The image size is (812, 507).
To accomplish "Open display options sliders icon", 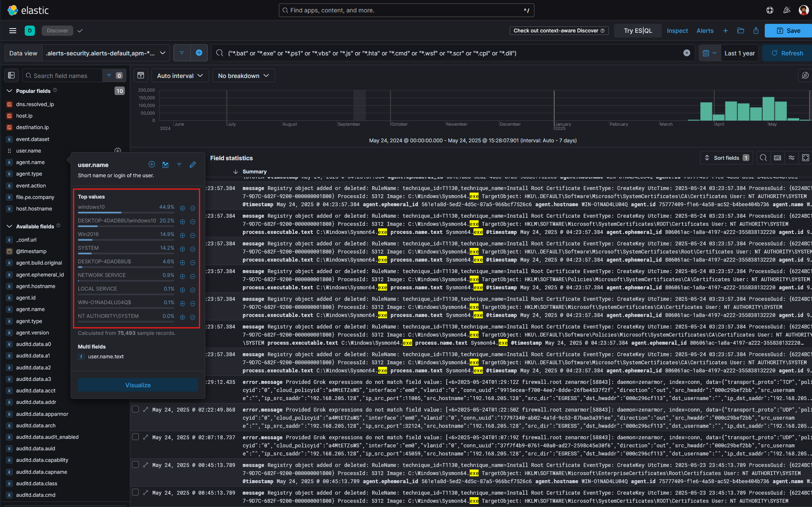I will tap(792, 158).
